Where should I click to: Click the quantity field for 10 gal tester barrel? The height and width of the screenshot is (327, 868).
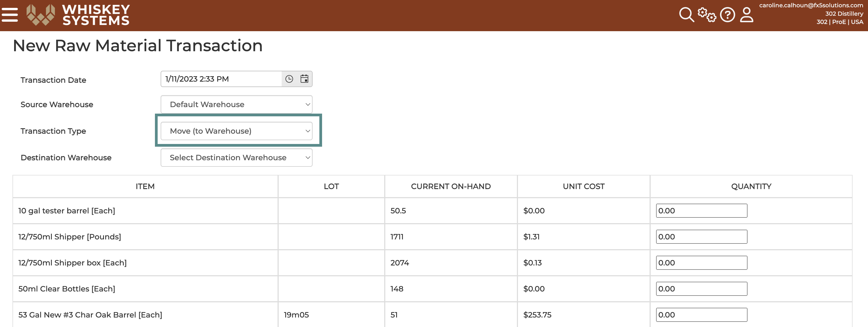[x=702, y=210]
